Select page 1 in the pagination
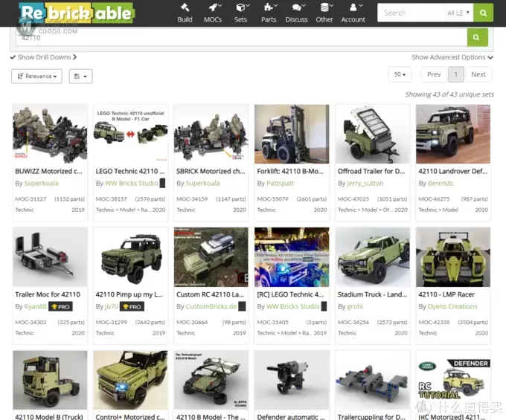The image size is (506, 420). [456, 74]
